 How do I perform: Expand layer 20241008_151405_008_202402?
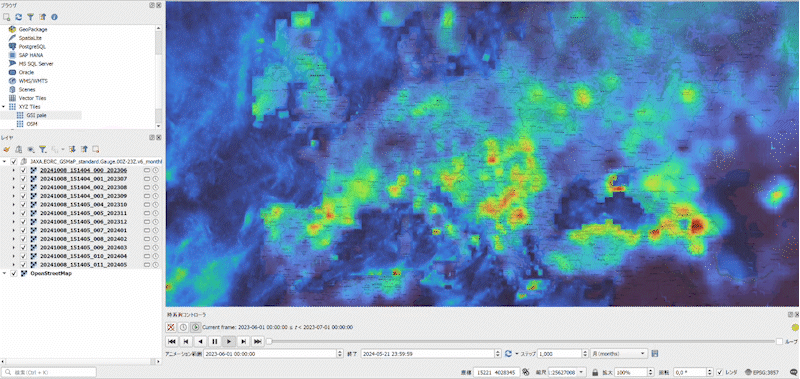point(14,239)
